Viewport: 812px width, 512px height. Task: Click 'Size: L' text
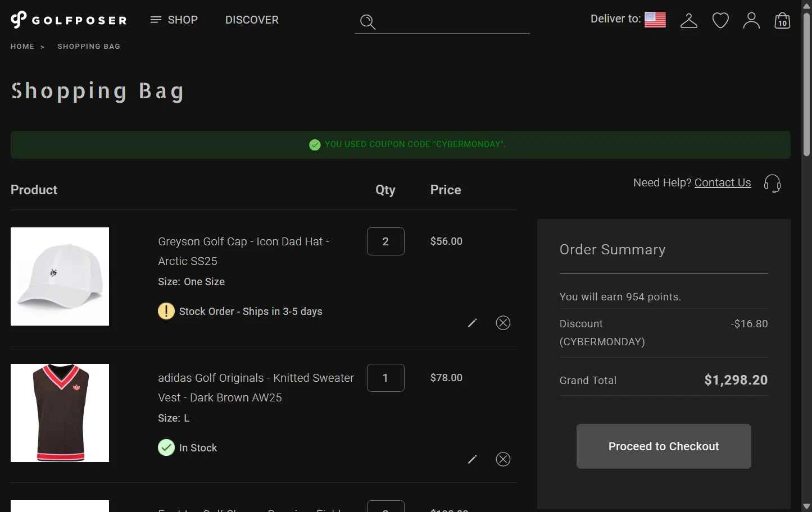[174, 418]
